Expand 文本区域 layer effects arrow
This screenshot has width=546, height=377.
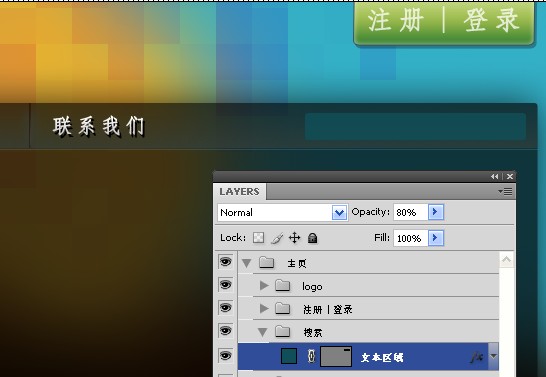click(493, 356)
